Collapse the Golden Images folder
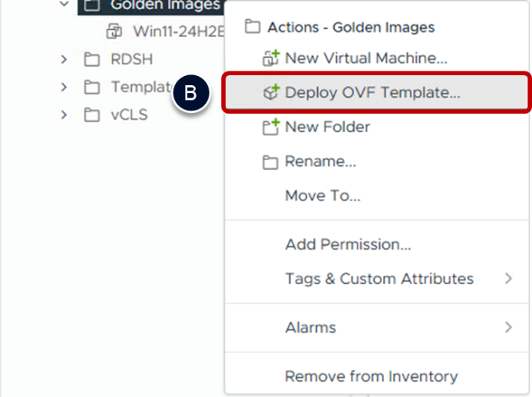Screen dimensions: 532x397 point(64,5)
